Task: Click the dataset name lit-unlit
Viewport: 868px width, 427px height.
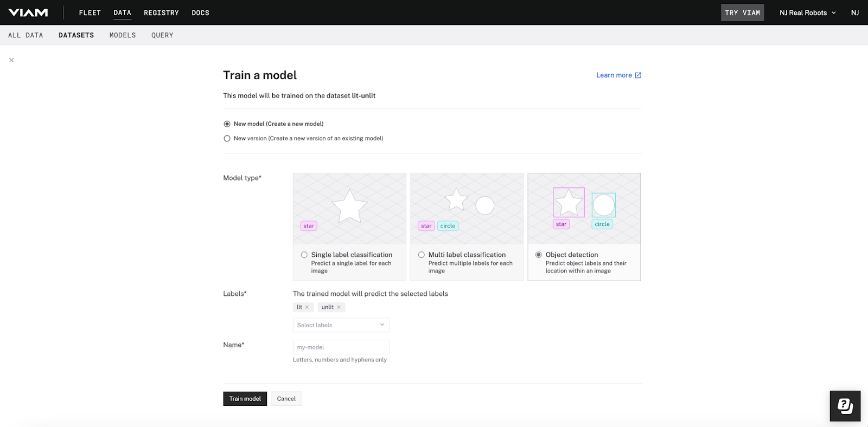Action: [363, 96]
